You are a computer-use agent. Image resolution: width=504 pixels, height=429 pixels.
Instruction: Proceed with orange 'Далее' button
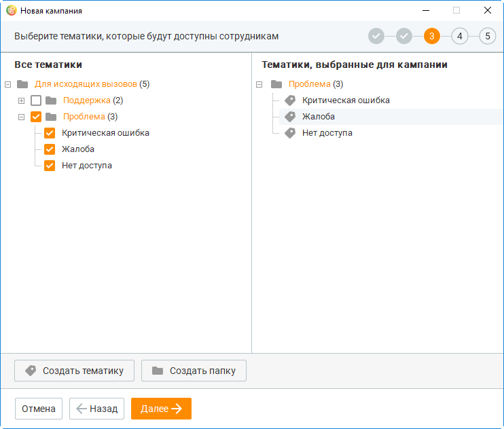(161, 409)
